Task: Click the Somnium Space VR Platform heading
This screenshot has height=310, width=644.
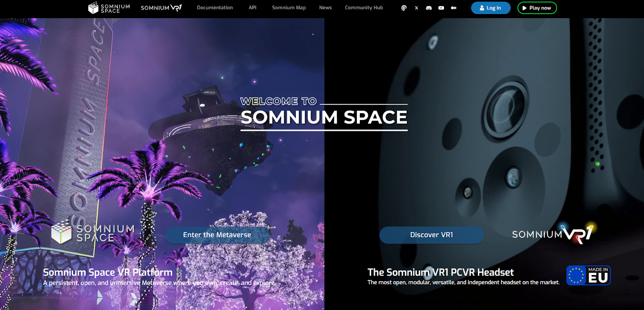Action: coord(107,272)
